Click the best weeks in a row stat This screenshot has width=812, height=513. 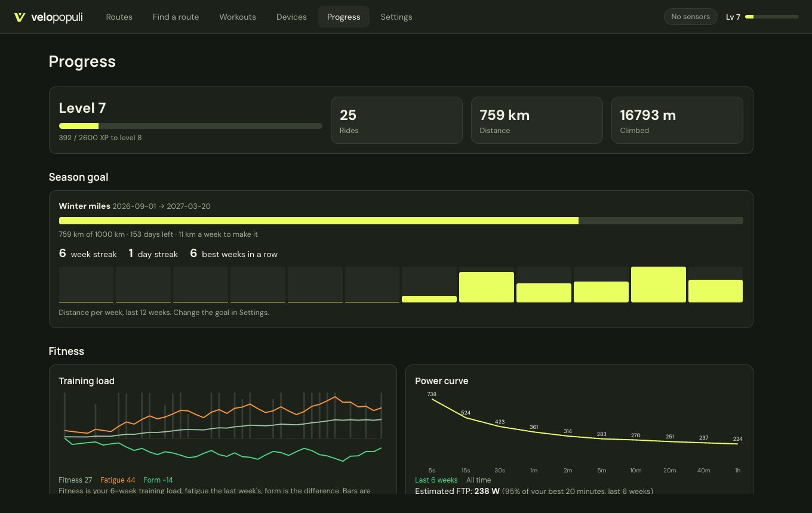click(233, 254)
